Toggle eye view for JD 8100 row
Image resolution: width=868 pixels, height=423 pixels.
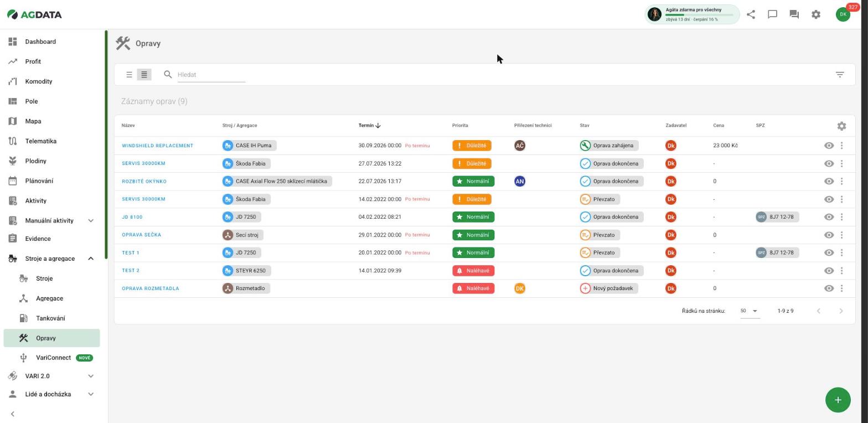[x=829, y=217]
